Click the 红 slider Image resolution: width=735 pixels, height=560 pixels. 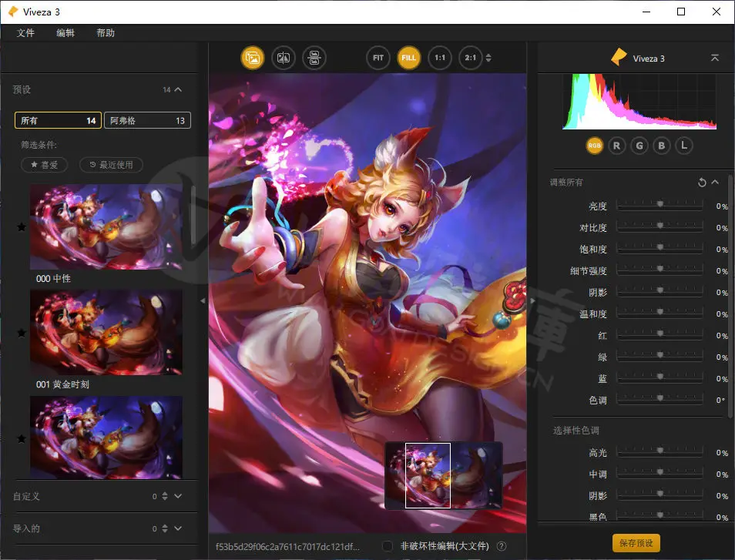point(659,334)
